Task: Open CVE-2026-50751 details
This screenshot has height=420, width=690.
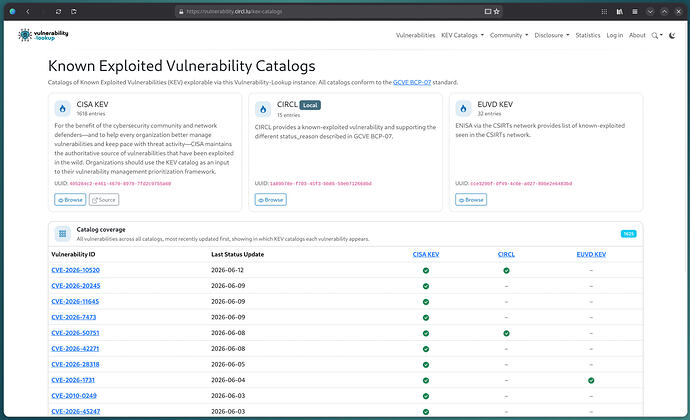Action: (x=75, y=333)
